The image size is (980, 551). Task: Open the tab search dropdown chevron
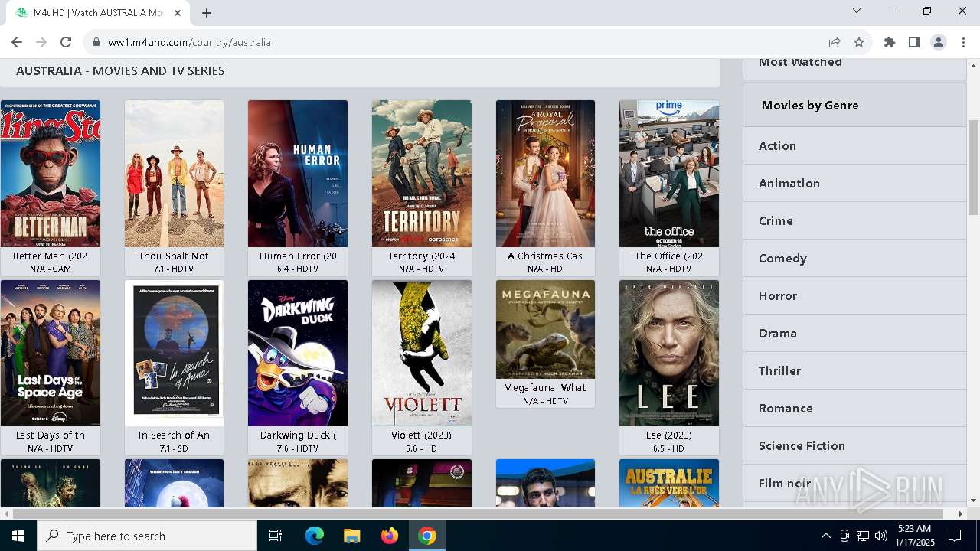coord(857,11)
